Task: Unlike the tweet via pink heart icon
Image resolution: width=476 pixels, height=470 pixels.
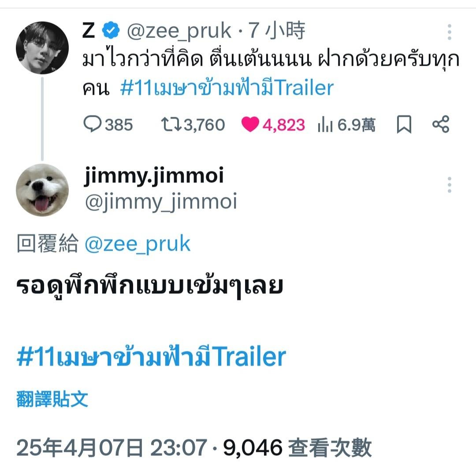Action: 250,124
